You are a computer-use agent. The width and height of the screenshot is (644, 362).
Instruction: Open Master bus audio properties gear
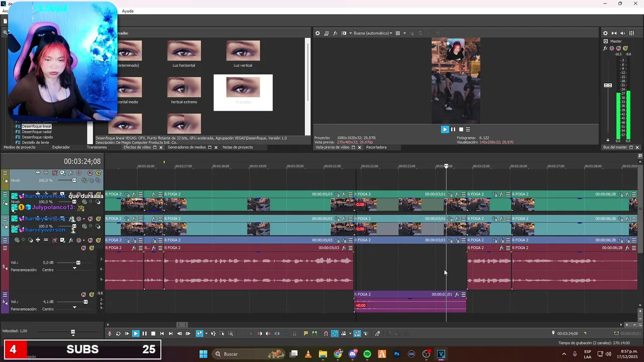(605, 33)
